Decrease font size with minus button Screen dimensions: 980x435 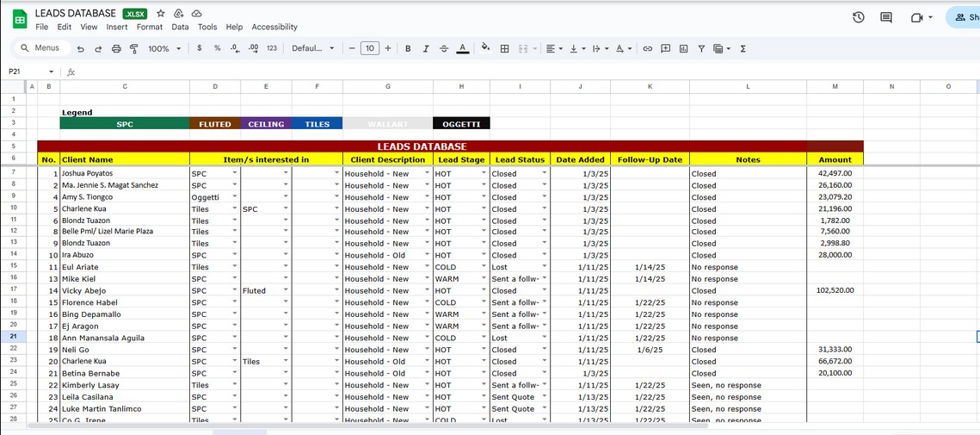point(353,48)
